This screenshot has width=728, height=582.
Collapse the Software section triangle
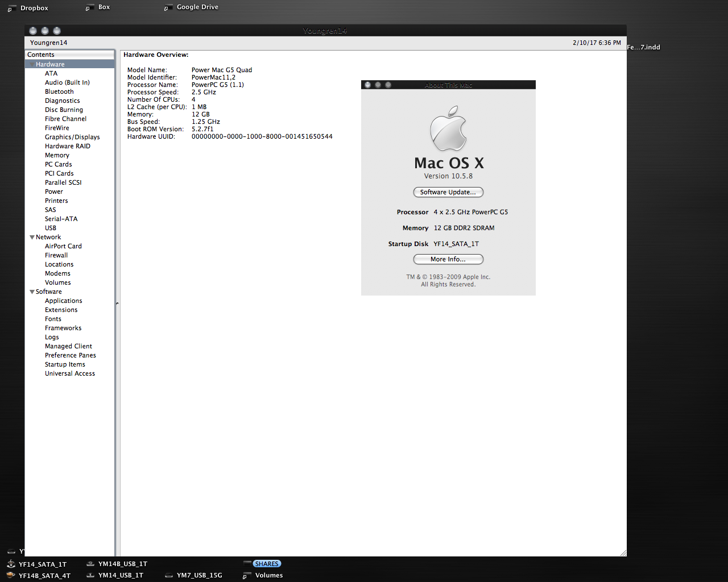pos(32,292)
